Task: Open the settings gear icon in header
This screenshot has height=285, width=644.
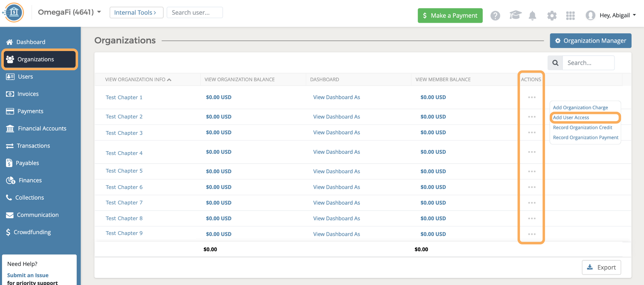Action: [x=552, y=15]
